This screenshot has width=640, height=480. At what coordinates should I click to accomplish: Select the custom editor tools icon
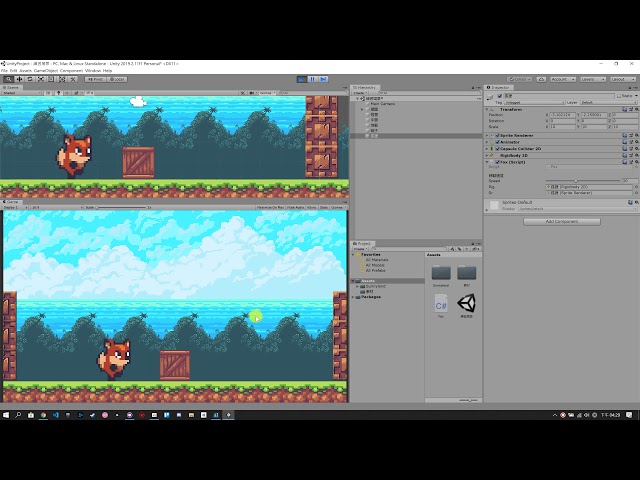pos(73,79)
